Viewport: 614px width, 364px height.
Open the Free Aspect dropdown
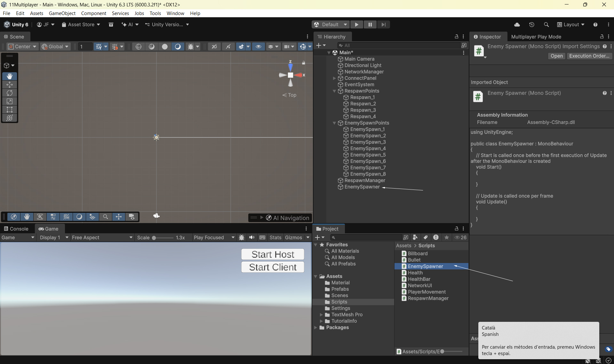(102, 237)
